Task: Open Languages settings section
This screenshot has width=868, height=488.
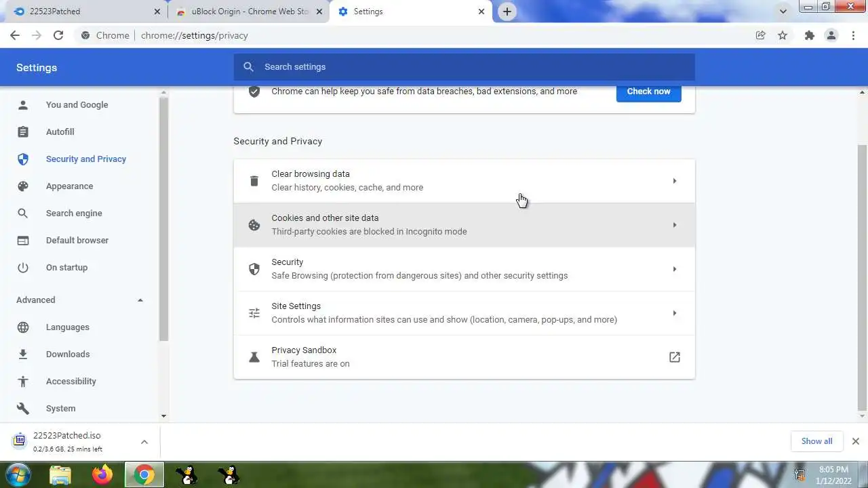Action: coord(68,327)
